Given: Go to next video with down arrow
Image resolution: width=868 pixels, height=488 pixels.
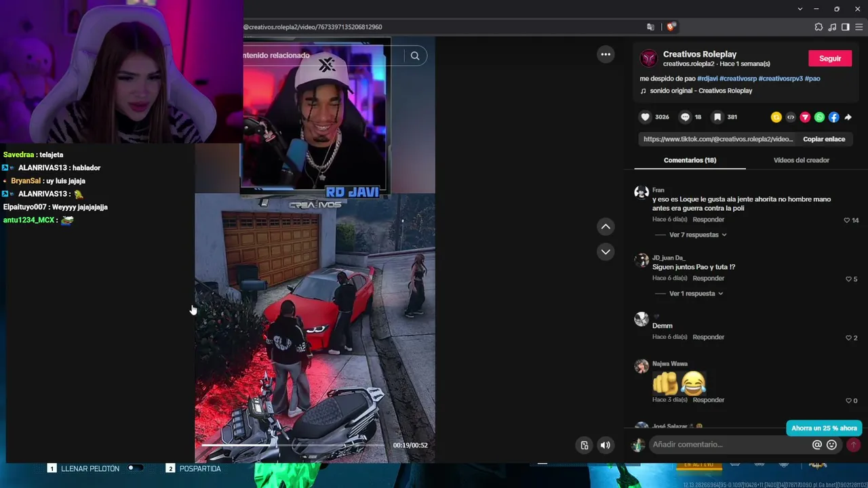Looking at the screenshot, I should click(x=606, y=251).
